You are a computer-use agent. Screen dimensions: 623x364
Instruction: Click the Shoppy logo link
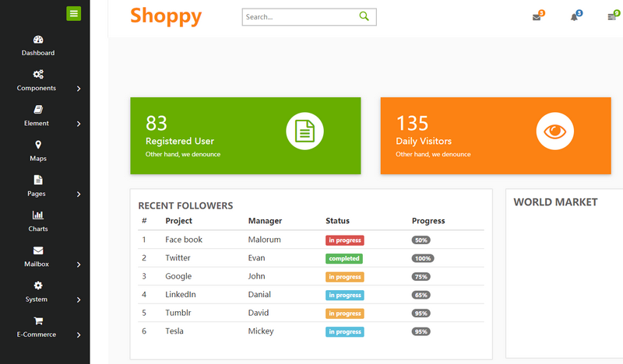pos(166,16)
